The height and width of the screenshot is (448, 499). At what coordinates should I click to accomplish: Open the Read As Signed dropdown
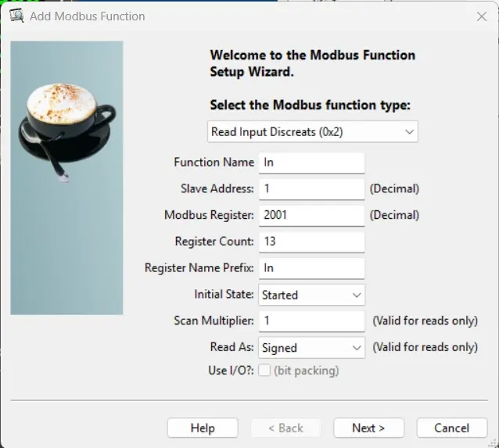tap(311, 347)
